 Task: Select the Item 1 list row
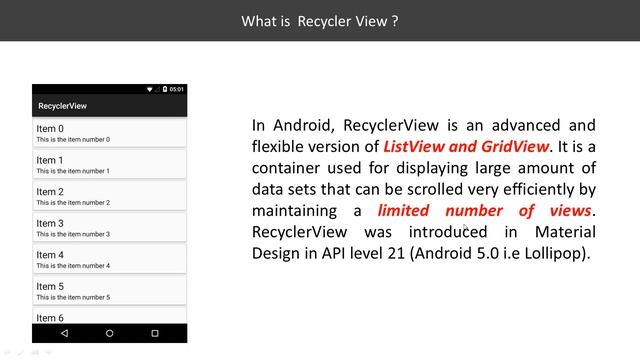pyautogui.click(x=109, y=164)
